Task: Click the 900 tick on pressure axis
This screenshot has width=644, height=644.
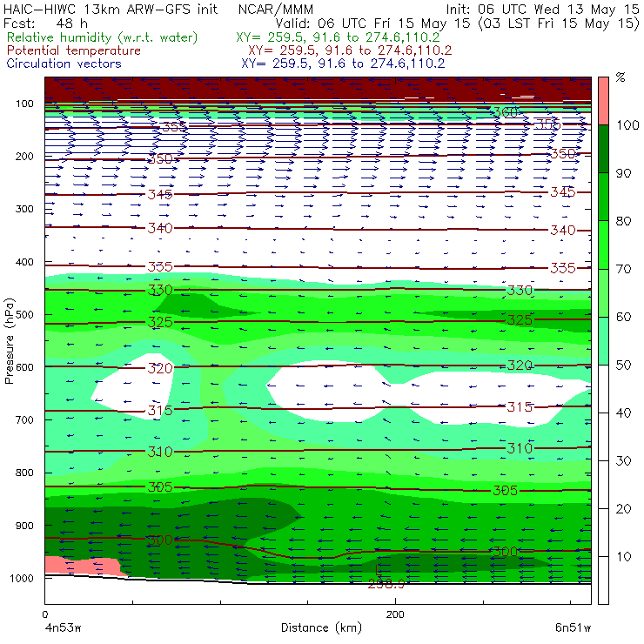Action: click(24, 526)
